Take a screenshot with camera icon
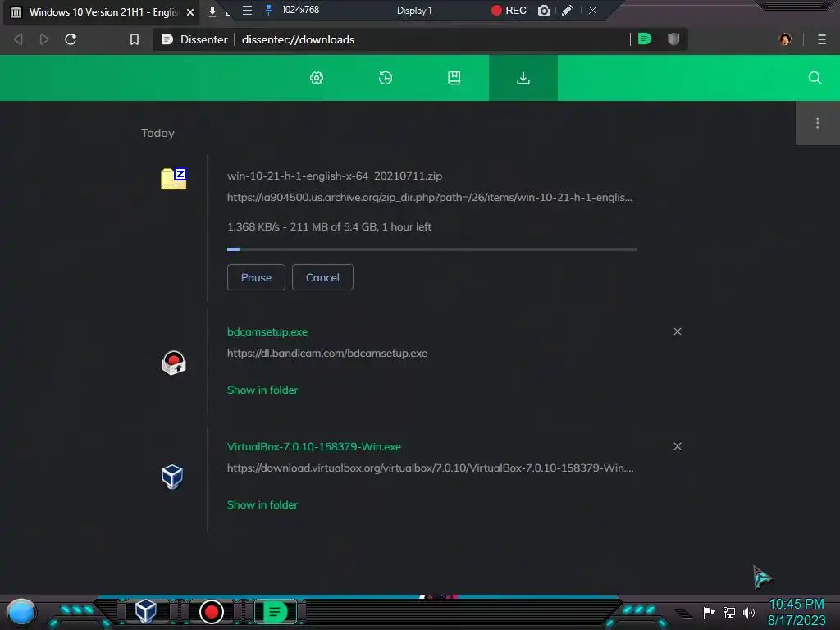 (545, 10)
